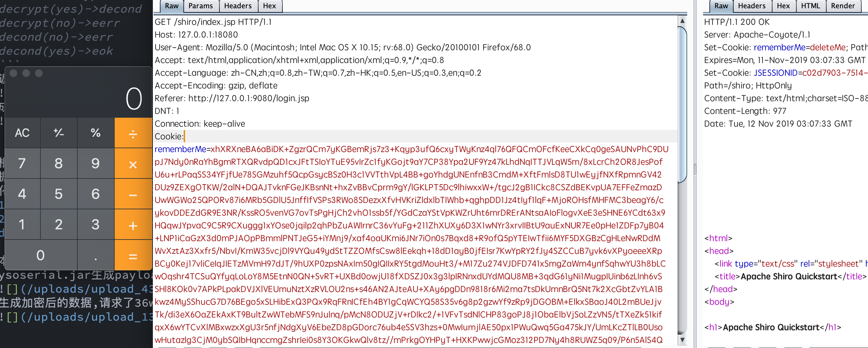Screen dimensions: 868x348
Task: Open the response HTML tab
Action: pos(811,6)
